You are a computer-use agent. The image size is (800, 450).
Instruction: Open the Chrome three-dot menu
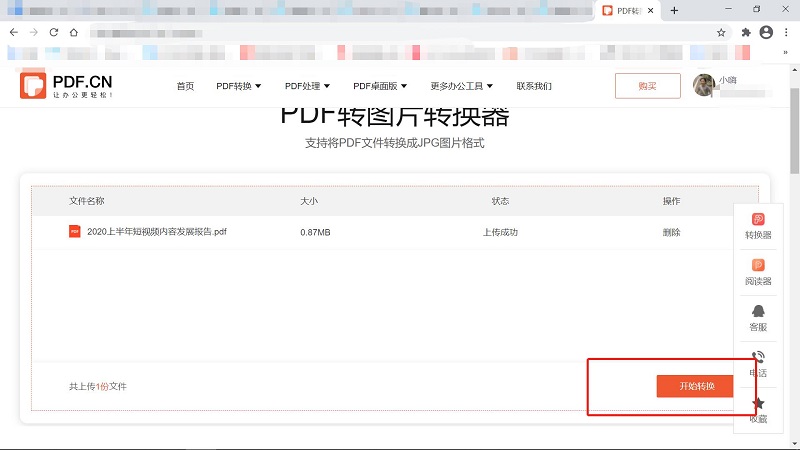786,32
